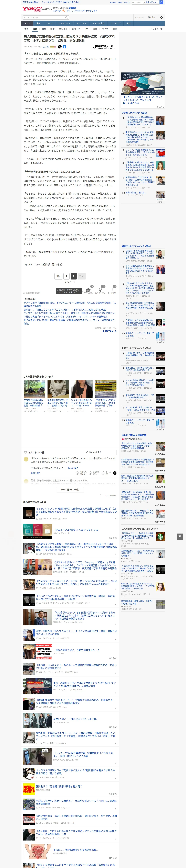The height and width of the screenshot is (868, 186).
Task: Open ルルルン プレシャス advertisement banner
Action: point(143,84)
